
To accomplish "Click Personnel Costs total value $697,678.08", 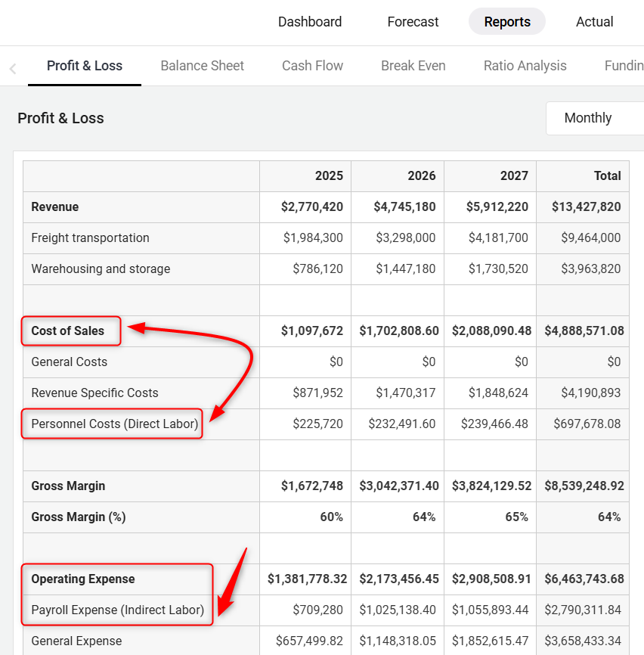I will click(x=587, y=424).
